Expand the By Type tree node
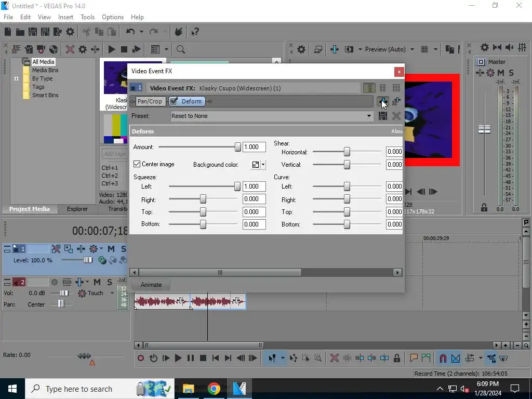Viewport: 532px width, 399px height. (x=16, y=79)
